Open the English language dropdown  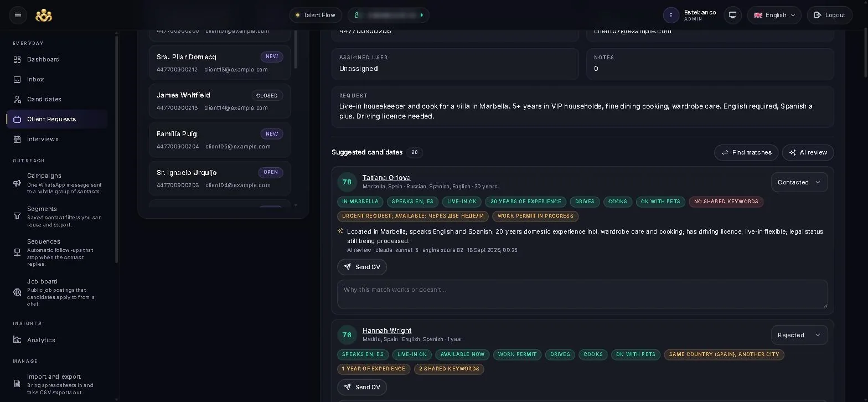click(774, 15)
